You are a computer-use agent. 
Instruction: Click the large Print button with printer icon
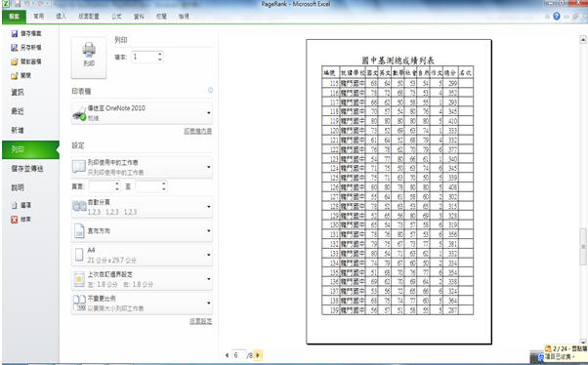(89, 58)
